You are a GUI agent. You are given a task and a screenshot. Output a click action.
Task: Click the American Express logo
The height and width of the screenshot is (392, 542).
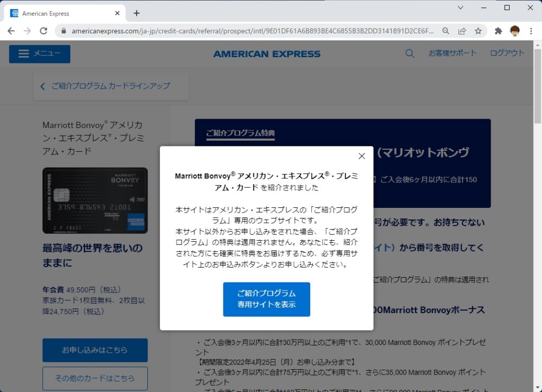(x=267, y=54)
